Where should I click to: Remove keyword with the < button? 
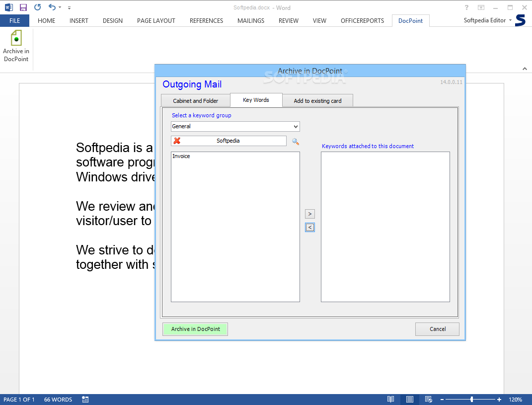[x=310, y=228]
